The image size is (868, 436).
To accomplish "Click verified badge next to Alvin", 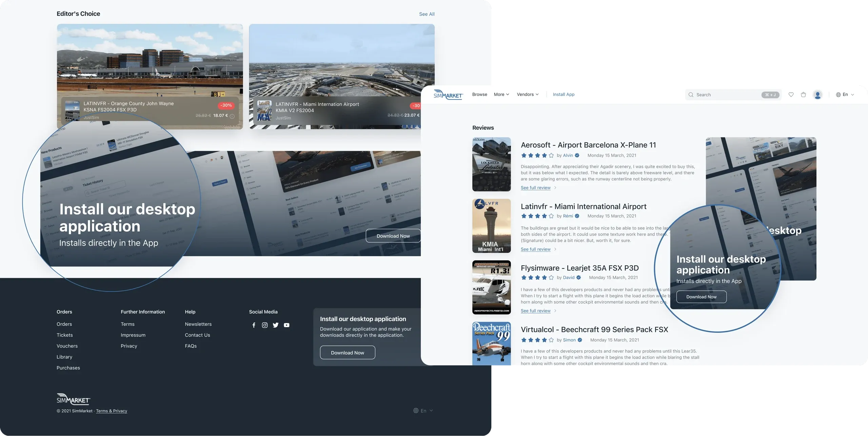I will pyautogui.click(x=577, y=155).
